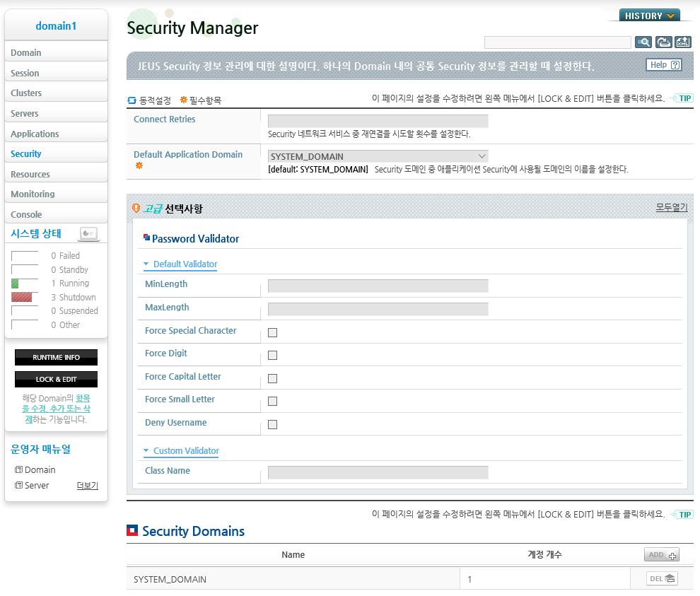The image size is (700, 596).
Task: Enable Force Small Letter
Action: [272, 402]
